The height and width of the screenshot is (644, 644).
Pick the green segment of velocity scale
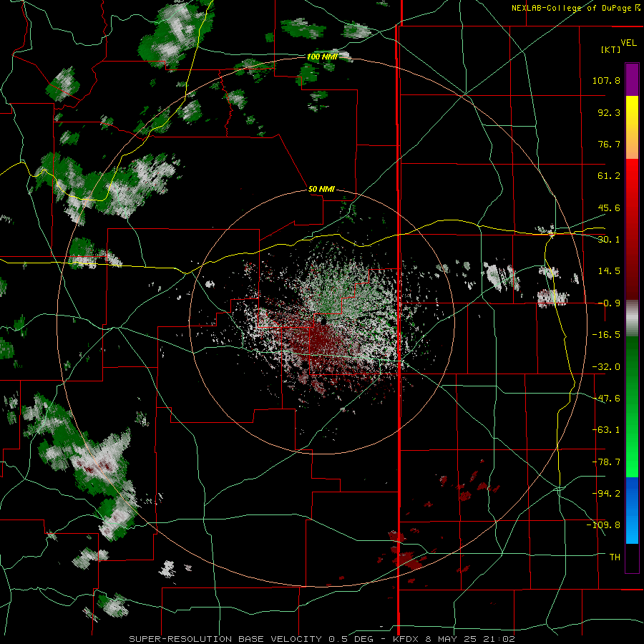point(632,406)
